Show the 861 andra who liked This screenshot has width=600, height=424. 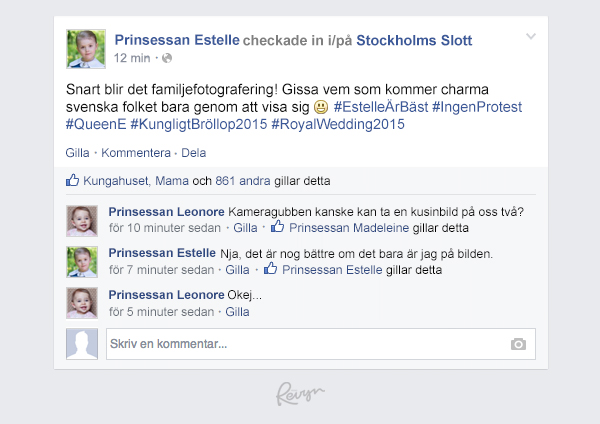[243, 181]
